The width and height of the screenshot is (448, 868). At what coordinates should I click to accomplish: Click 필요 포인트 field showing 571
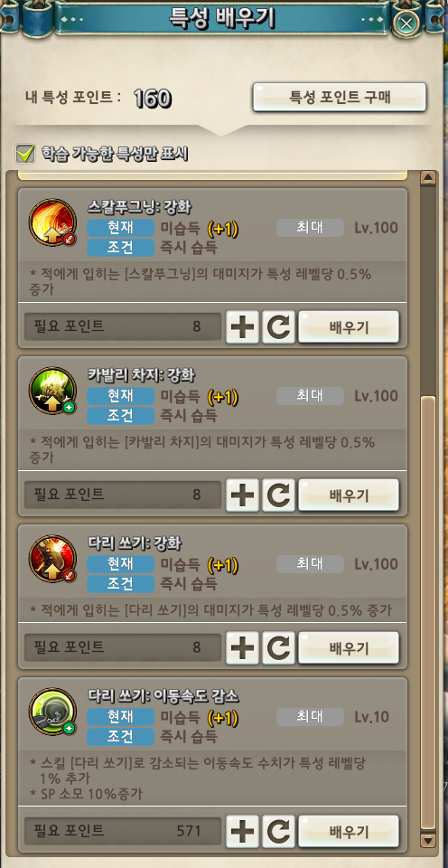tap(123, 831)
